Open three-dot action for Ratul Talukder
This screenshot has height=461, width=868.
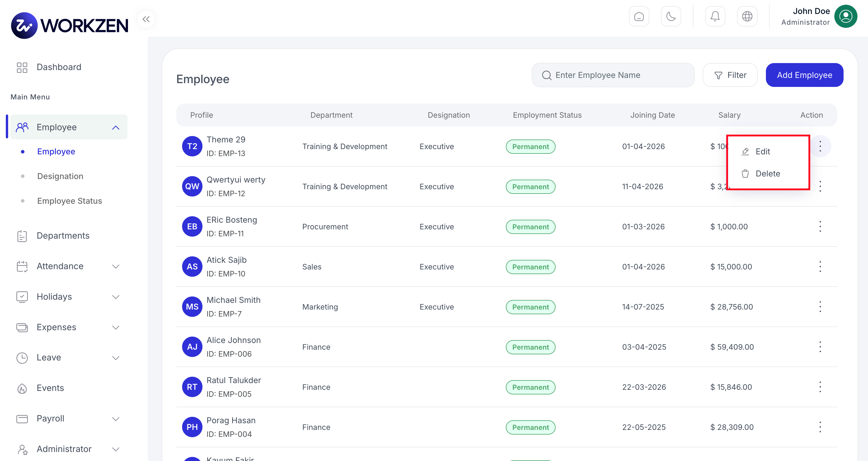click(820, 387)
